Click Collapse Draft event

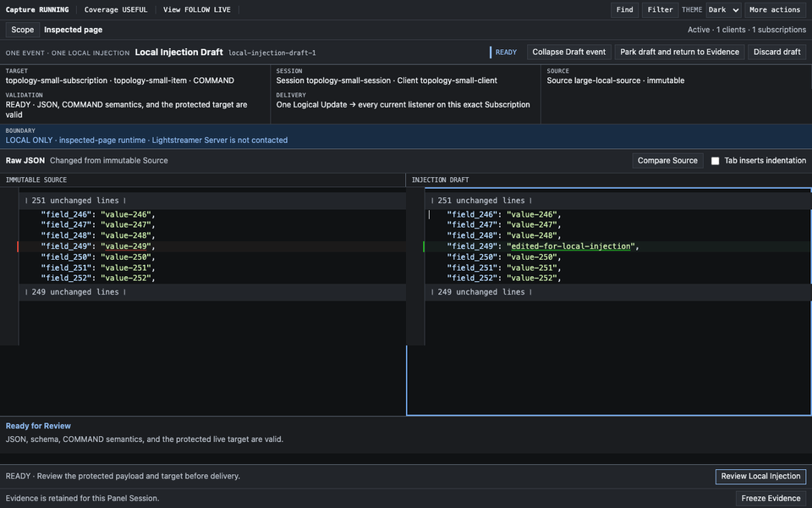tap(568, 52)
